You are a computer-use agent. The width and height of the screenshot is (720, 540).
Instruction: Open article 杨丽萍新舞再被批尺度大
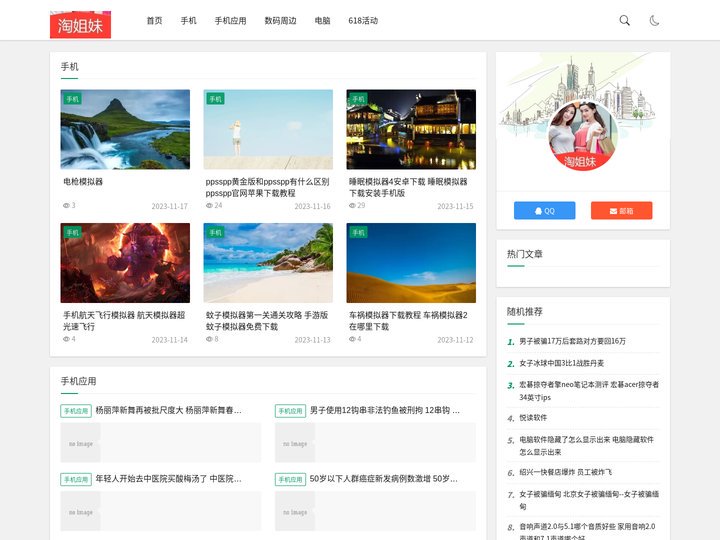click(169, 410)
